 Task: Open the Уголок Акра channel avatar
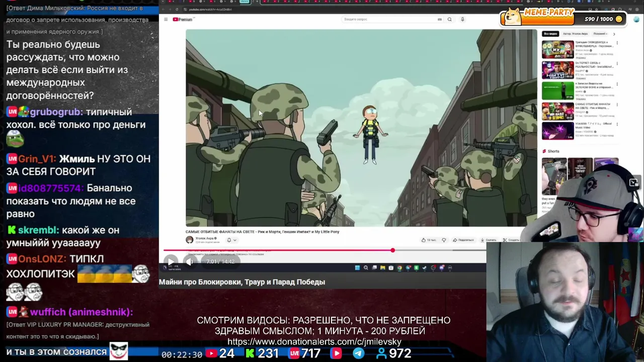(x=190, y=240)
